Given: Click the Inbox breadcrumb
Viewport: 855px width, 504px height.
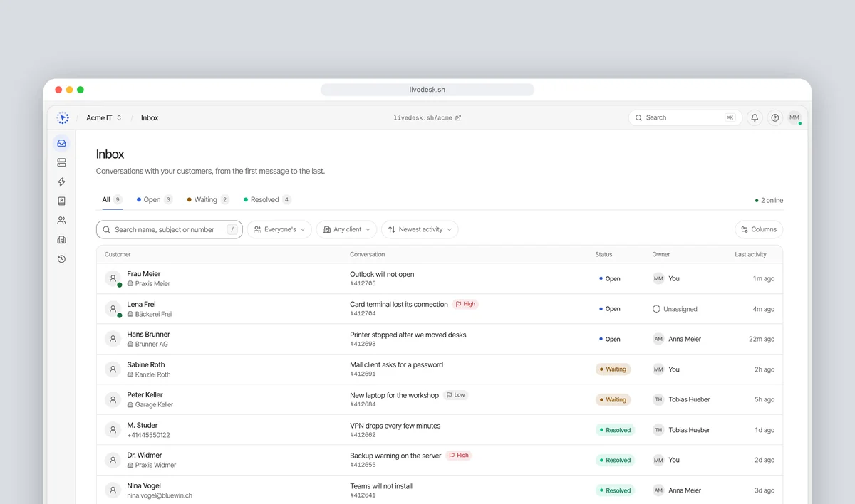Looking at the screenshot, I should tap(150, 117).
